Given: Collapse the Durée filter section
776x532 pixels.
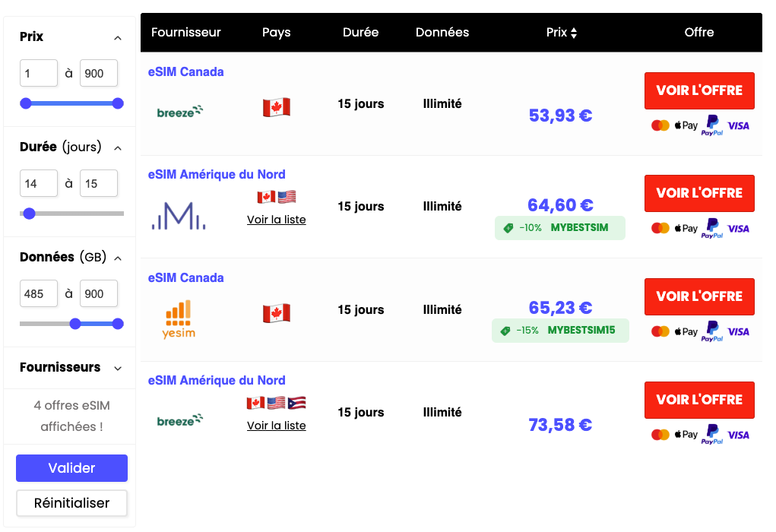Looking at the screenshot, I should click(118, 147).
